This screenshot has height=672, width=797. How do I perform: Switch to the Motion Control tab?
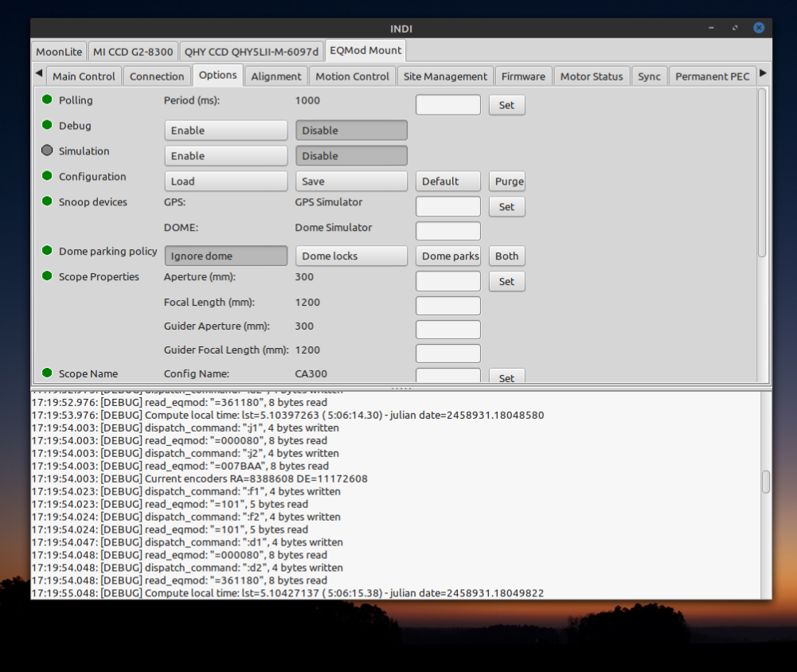click(x=352, y=76)
